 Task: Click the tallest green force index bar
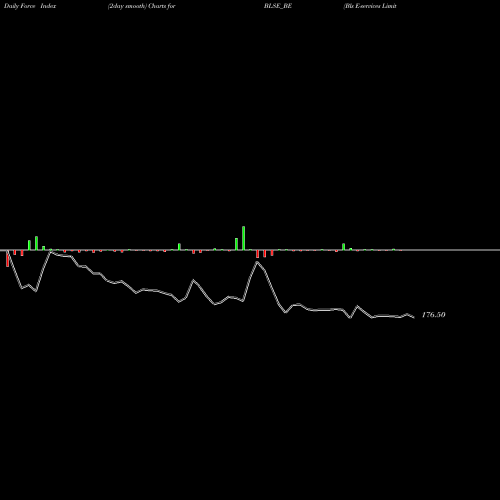(x=244, y=238)
